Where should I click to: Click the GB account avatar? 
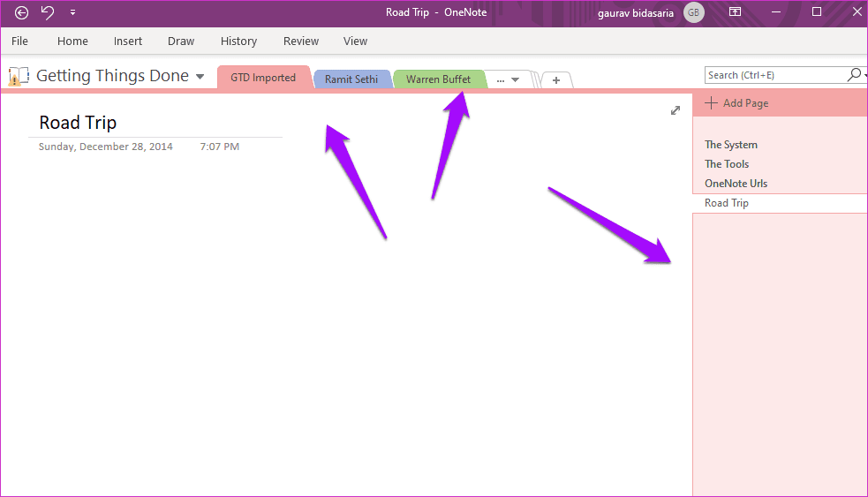694,12
